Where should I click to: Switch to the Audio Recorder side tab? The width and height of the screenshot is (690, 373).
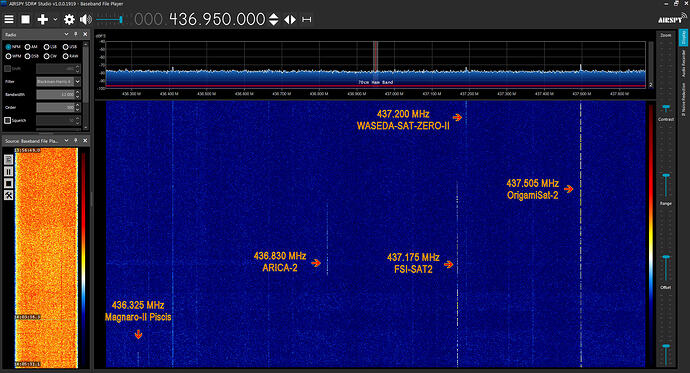pos(683,63)
